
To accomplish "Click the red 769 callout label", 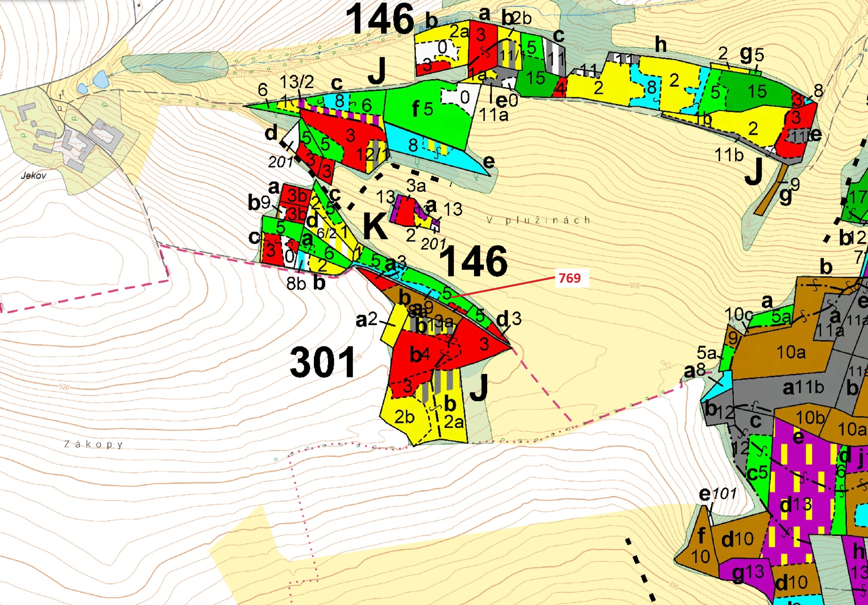I will click(x=569, y=278).
